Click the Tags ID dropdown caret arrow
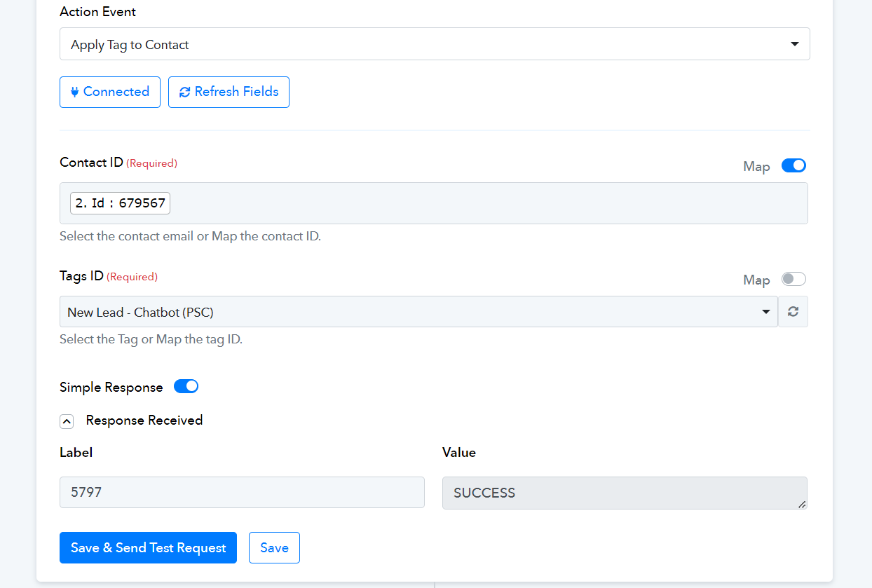 (766, 312)
